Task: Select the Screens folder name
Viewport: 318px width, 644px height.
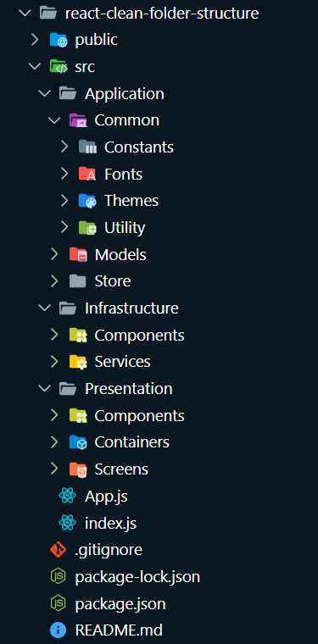Action: coord(121,469)
